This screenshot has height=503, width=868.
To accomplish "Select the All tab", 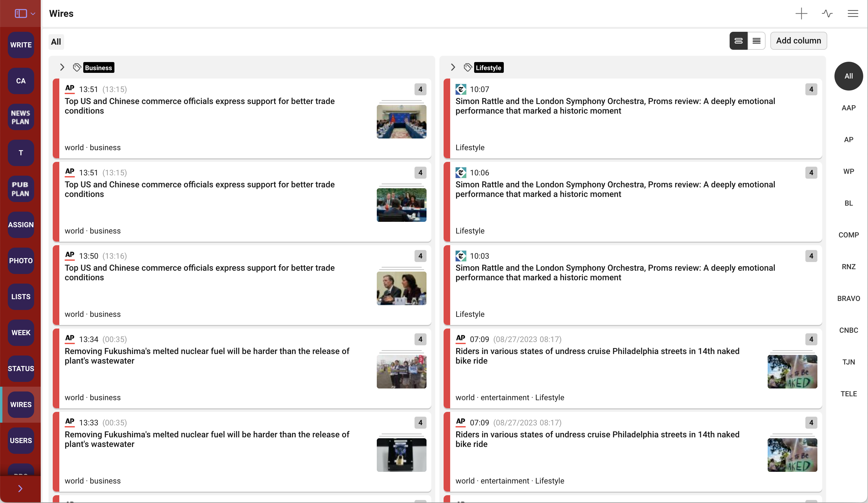I will tap(56, 42).
